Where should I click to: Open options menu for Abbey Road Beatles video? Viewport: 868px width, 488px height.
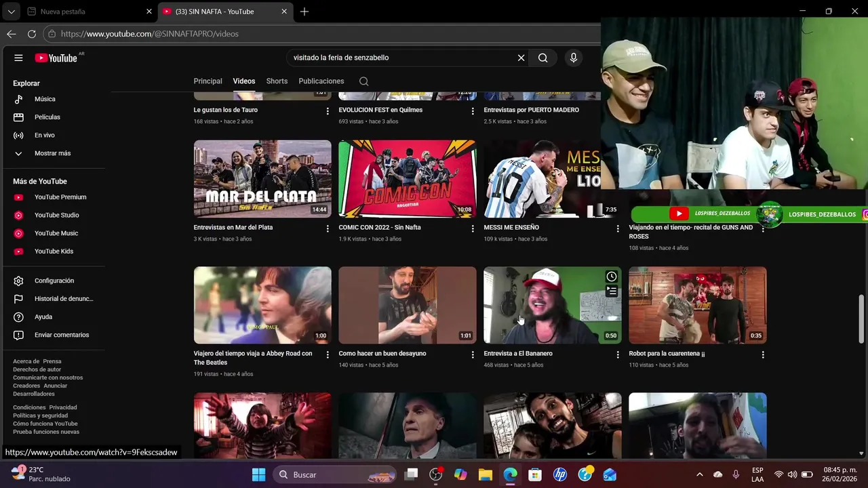click(328, 354)
